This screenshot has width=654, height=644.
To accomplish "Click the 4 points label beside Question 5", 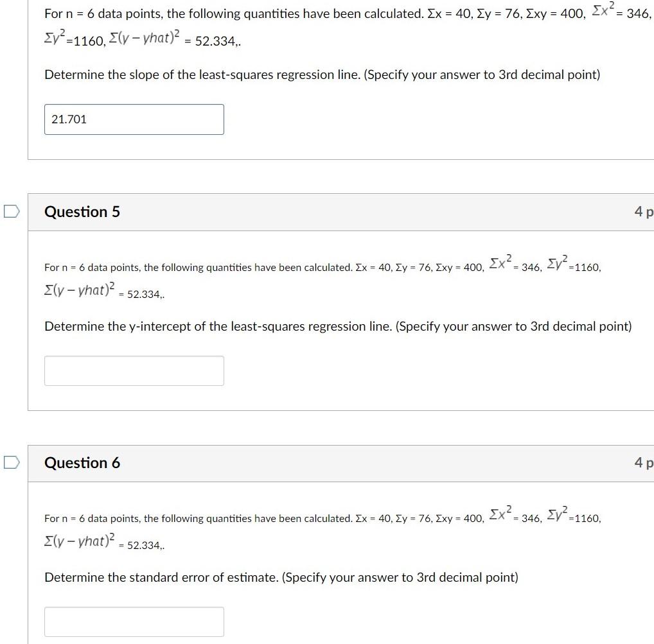I will (x=648, y=211).
